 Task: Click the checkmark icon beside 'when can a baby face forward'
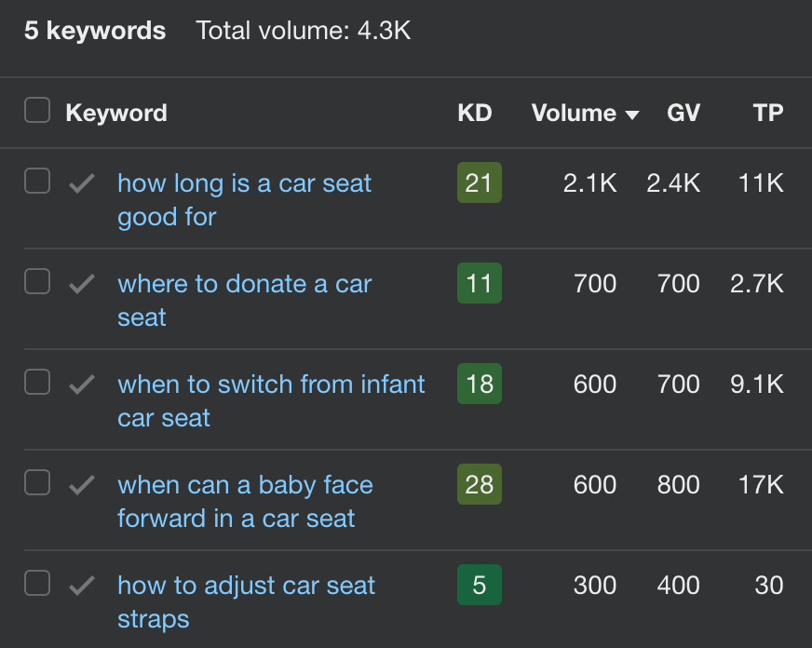(81, 483)
